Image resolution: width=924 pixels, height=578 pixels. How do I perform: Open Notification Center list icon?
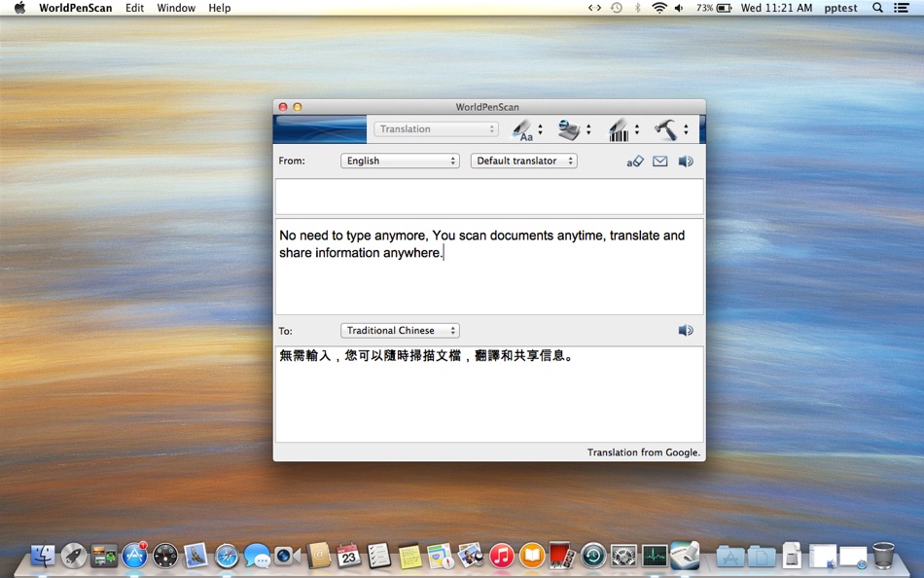pyautogui.click(x=901, y=8)
